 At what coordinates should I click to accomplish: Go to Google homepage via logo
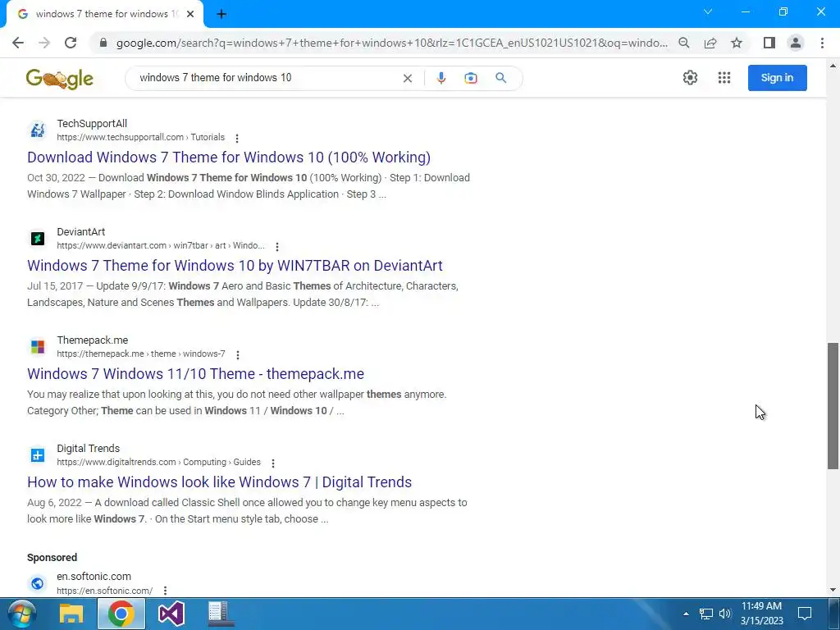[59, 79]
